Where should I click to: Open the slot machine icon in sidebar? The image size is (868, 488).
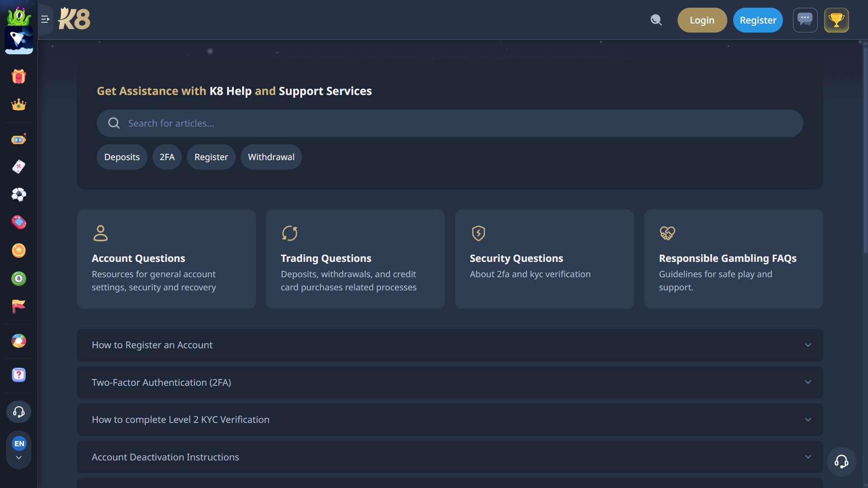[19, 139]
